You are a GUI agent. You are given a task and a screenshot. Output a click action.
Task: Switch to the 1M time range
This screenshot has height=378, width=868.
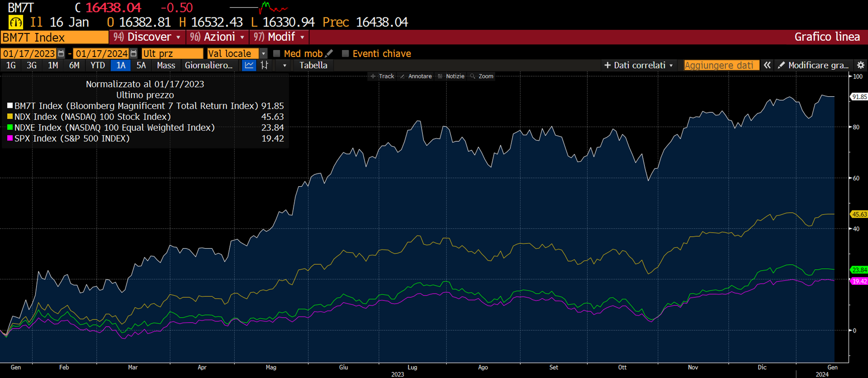tap(53, 65)
